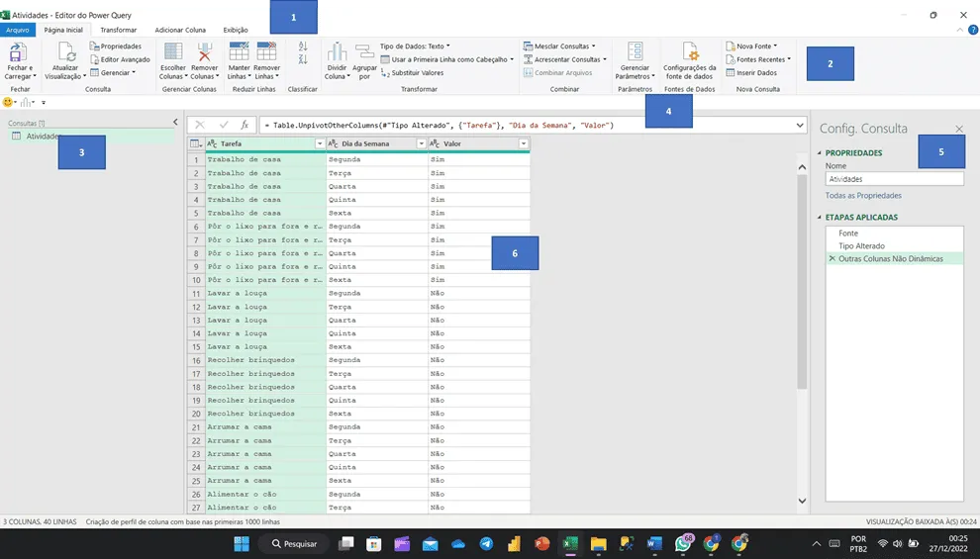The width and height of the screenshot is (980, 559).
Task: Click the Editor Avançado button
Action: click(x=120, y=59)
